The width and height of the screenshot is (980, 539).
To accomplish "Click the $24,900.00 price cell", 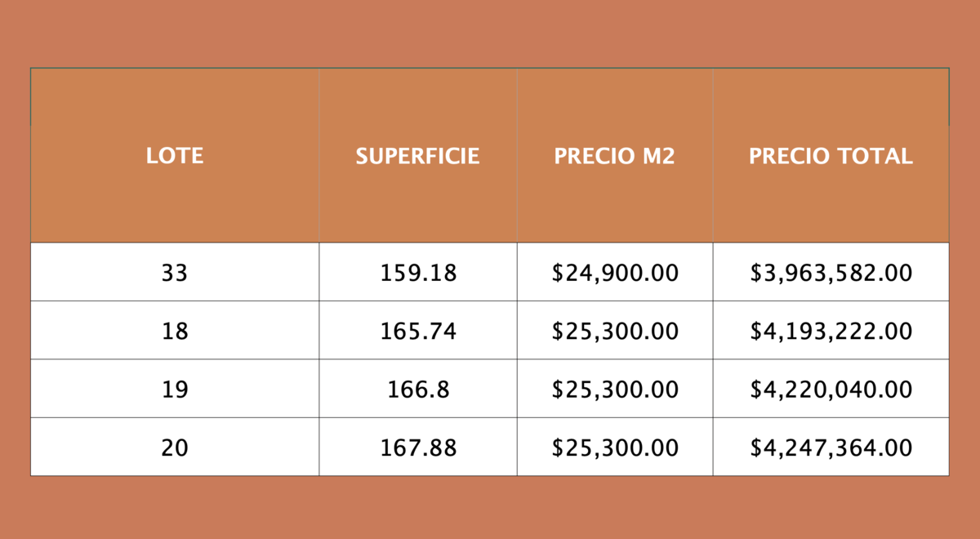I will 615,273.
